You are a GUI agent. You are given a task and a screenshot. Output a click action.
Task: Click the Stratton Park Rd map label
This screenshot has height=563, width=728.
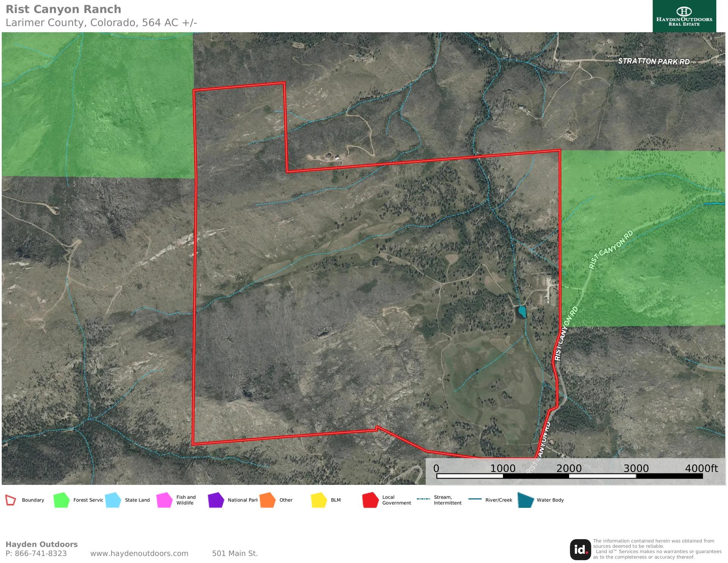point(654,61)
